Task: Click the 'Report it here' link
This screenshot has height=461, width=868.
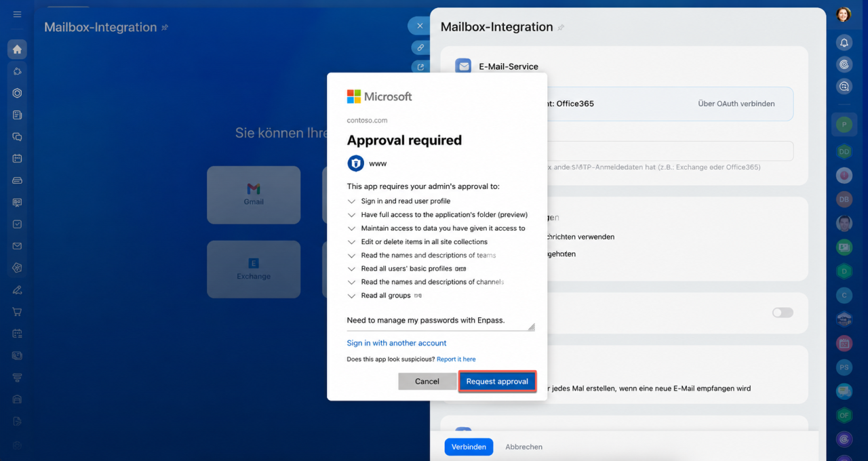Action: click(x=456, y=359)
